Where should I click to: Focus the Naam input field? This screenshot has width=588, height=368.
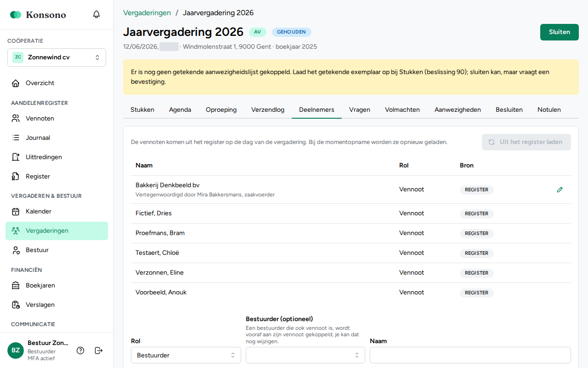pos(470,355)
